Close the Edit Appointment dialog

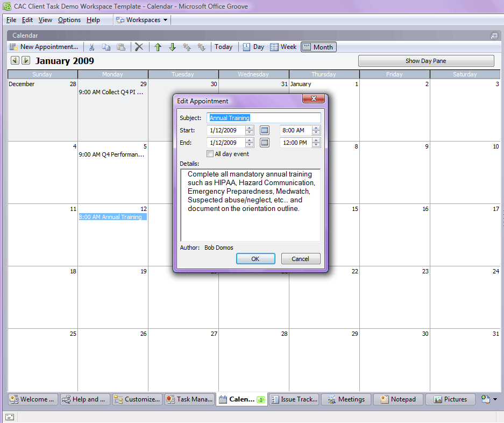[x=314, y=98]
